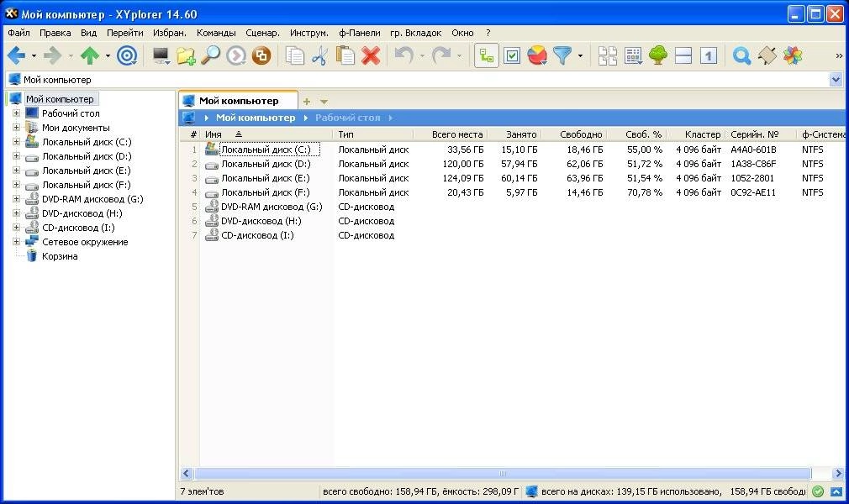This screenshot has width=849, height=504.
Task: Click the blue magnifier Quick Search icon
Action: pyautogui.click(x=741, y=55)
